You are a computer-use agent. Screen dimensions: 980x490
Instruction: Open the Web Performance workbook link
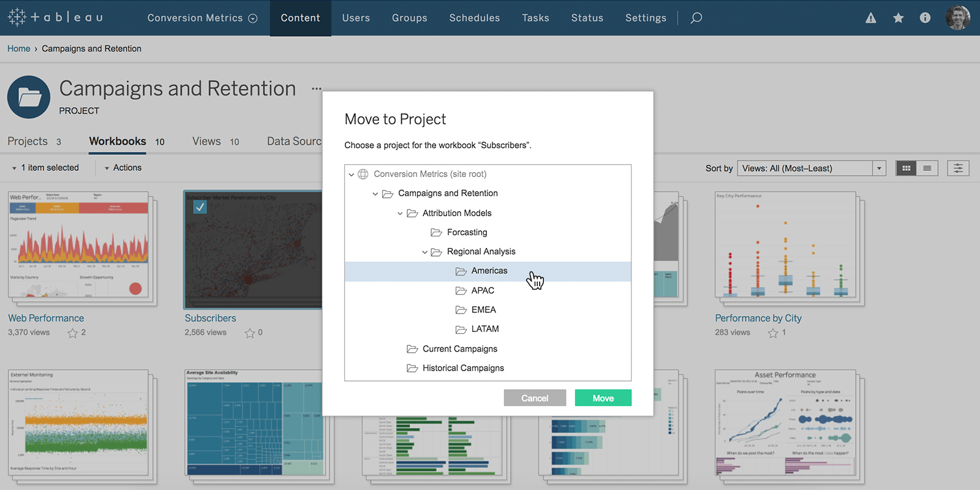(46, 318)
